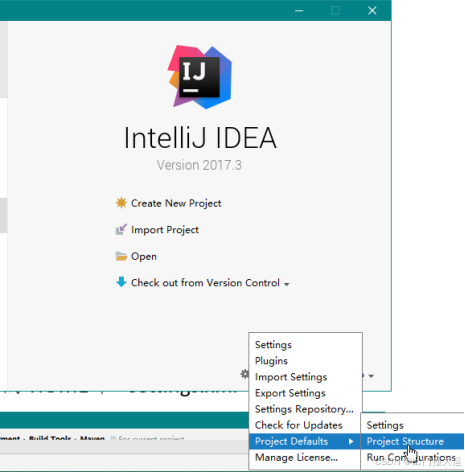Select Settings in the Configure menu
Image resolution: width=465 pixels, height=473 pixels.
pos(305,345)
